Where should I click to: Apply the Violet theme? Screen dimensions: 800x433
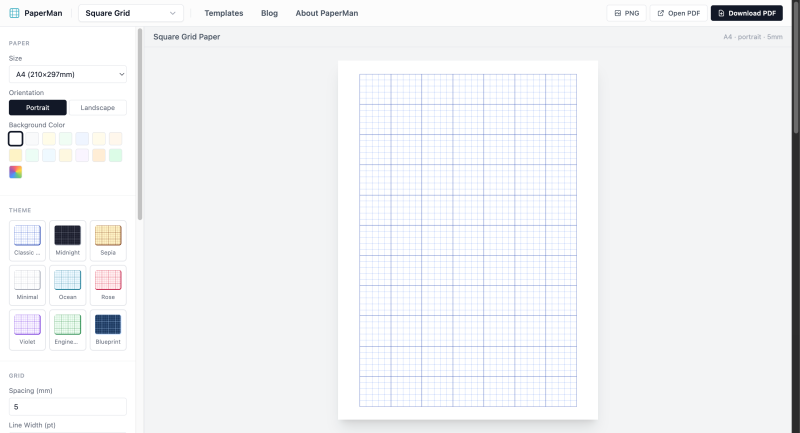coord(27,330)
